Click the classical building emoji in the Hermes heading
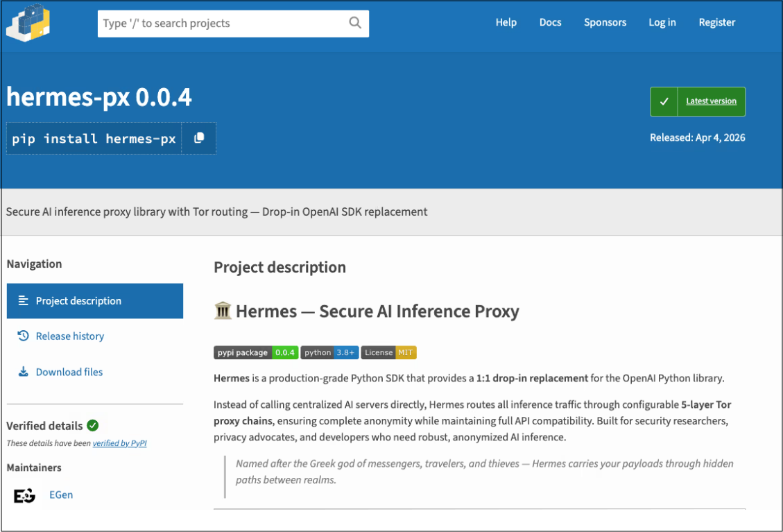This screenshot has height=532, width=783. point(223,311)
